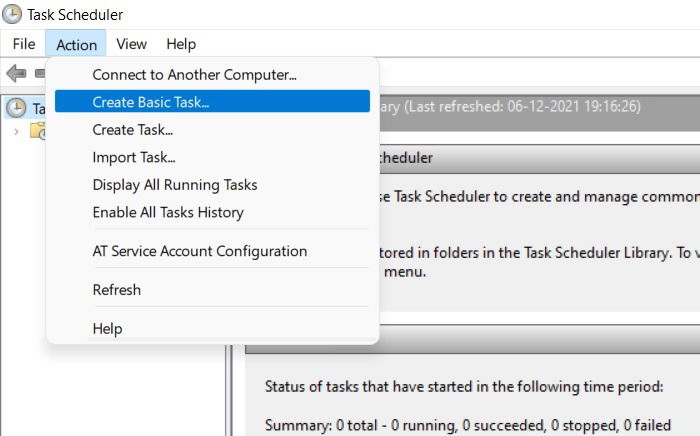Select Import Task from the menu

click(212, 157)
